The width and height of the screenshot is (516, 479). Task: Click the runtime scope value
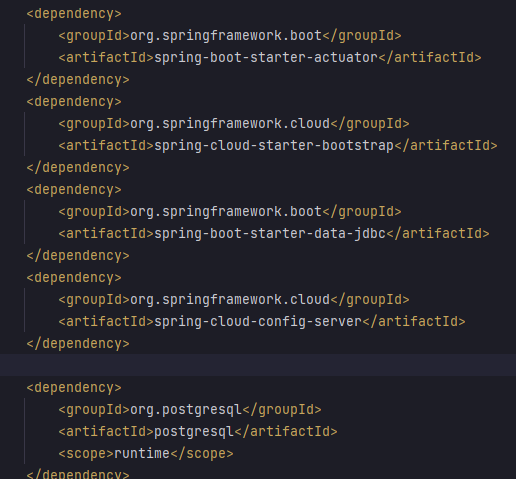click(142, 454)
